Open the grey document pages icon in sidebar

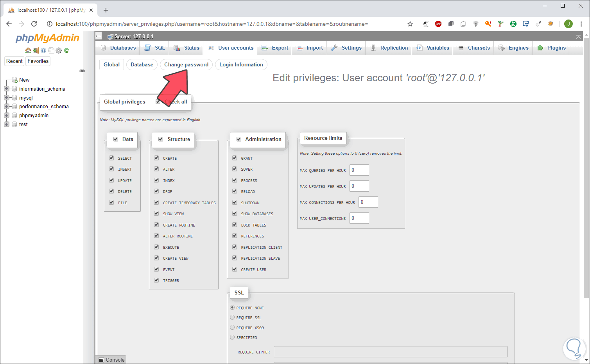point(51,50)
